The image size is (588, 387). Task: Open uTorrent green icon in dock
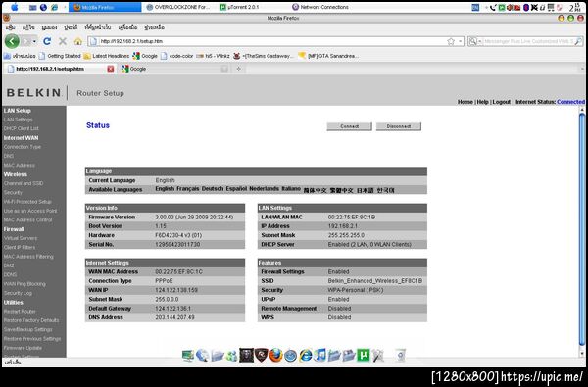point(363,355)
